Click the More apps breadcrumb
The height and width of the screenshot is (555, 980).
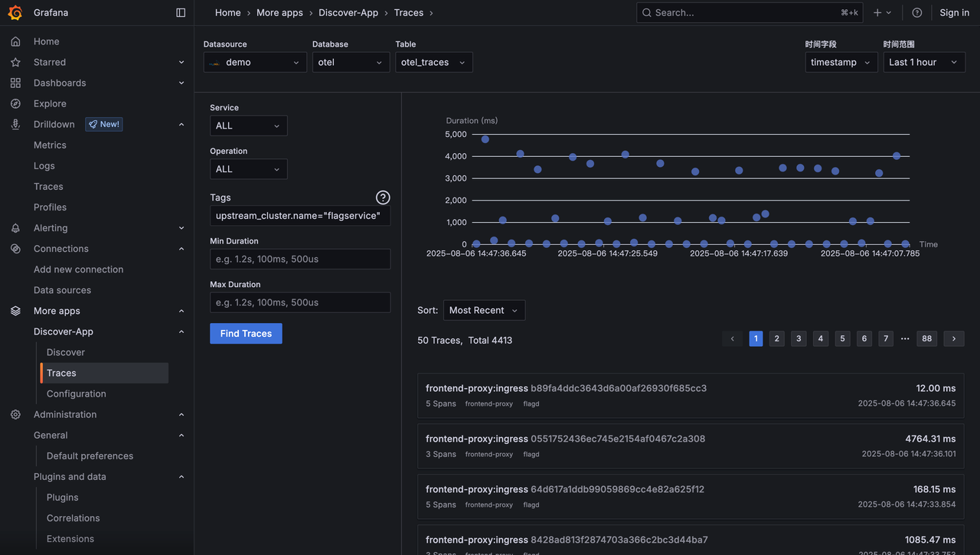pos(279,12)
